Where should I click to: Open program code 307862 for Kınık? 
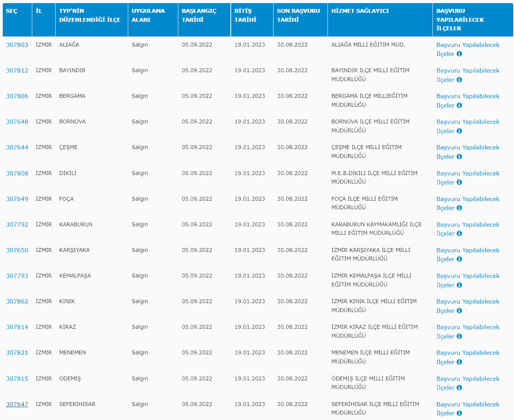point(17,302)
